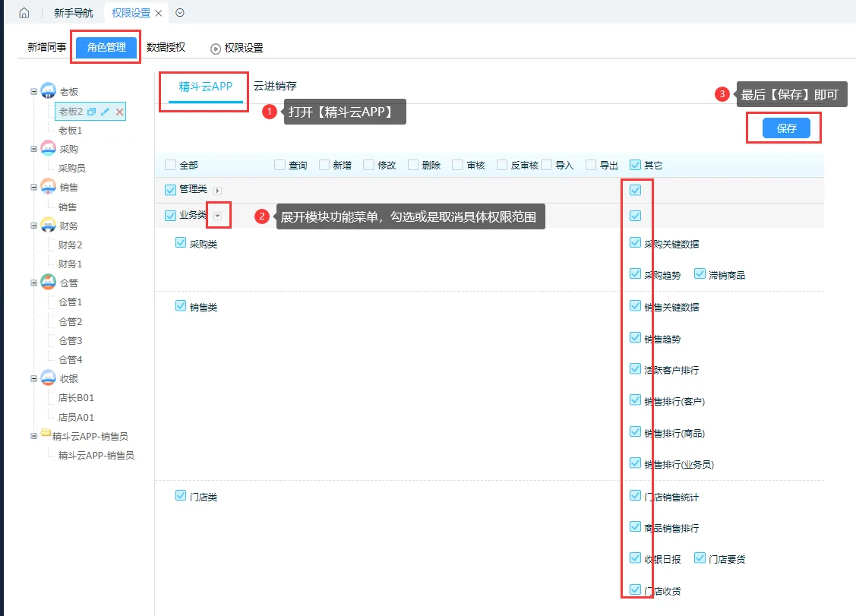This screenshot has width=856, height=616.
Task: Click the 收银 role avatar icon
Action: tap(46, 377)
